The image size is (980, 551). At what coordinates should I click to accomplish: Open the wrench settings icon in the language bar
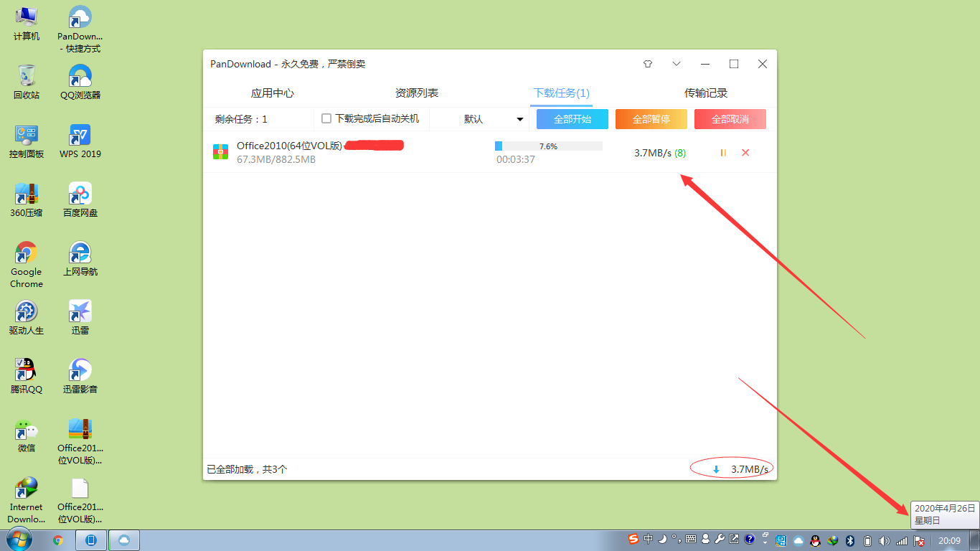720,539
